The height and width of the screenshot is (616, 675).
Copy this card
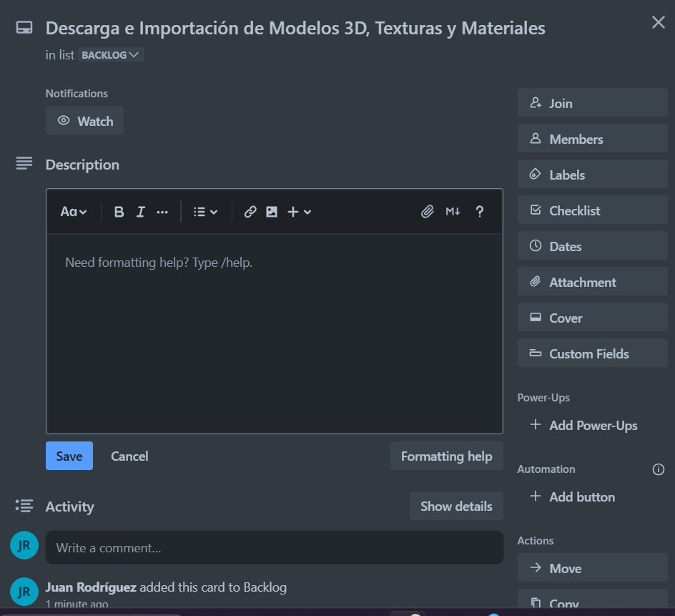click(592, 600)
